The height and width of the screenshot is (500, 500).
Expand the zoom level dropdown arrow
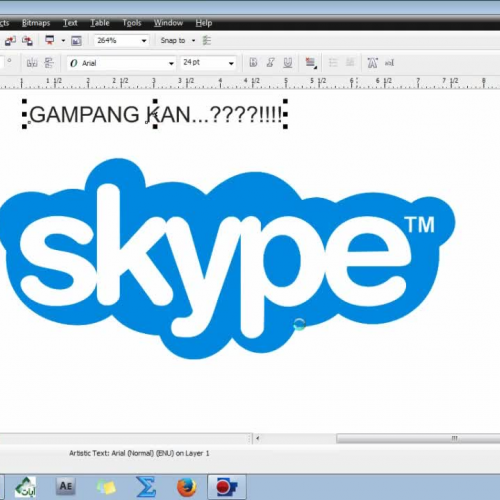click(x=144, y=41)
